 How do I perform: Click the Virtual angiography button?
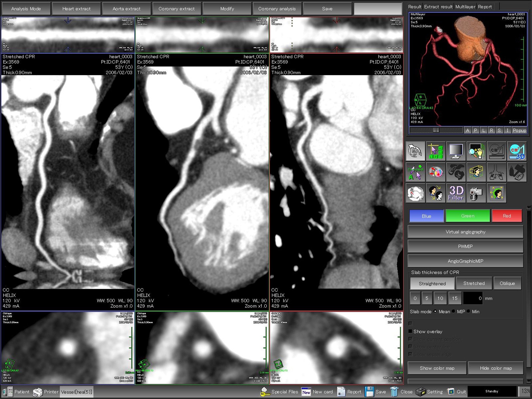click(x=465, y=232)
